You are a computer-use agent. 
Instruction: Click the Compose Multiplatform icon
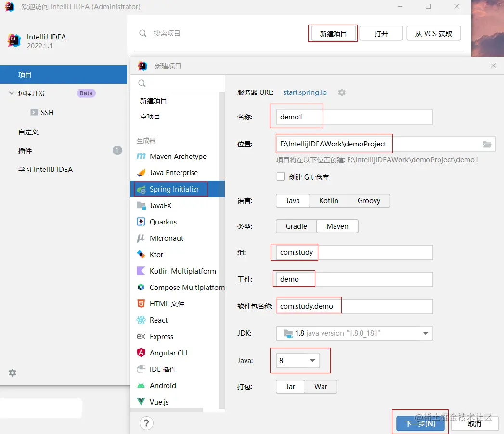click(x=141, y=287)
